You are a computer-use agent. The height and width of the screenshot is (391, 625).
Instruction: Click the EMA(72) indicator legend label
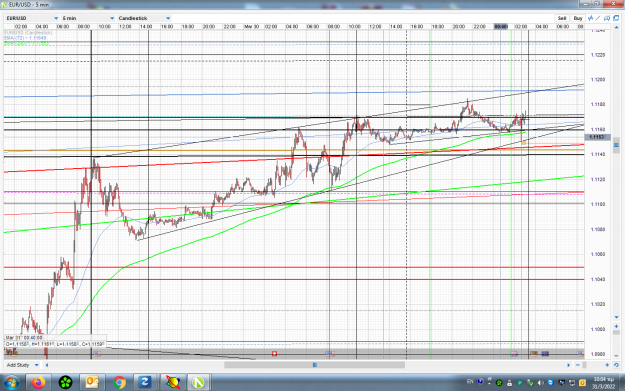coord(25,38)
